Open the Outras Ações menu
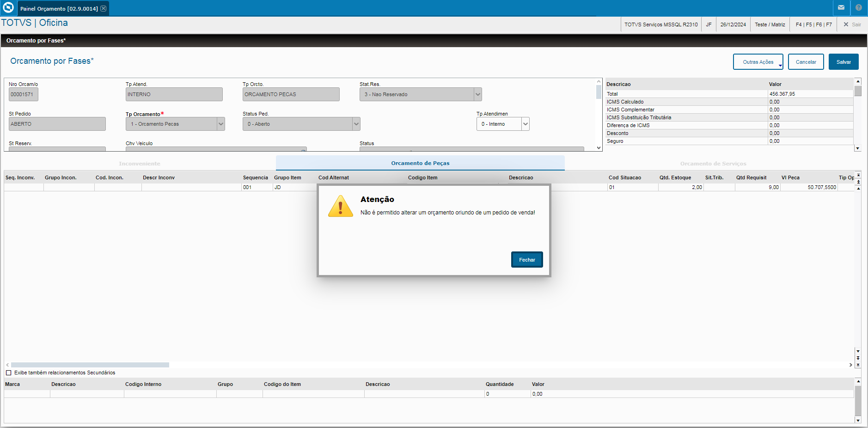 point(758,62)
